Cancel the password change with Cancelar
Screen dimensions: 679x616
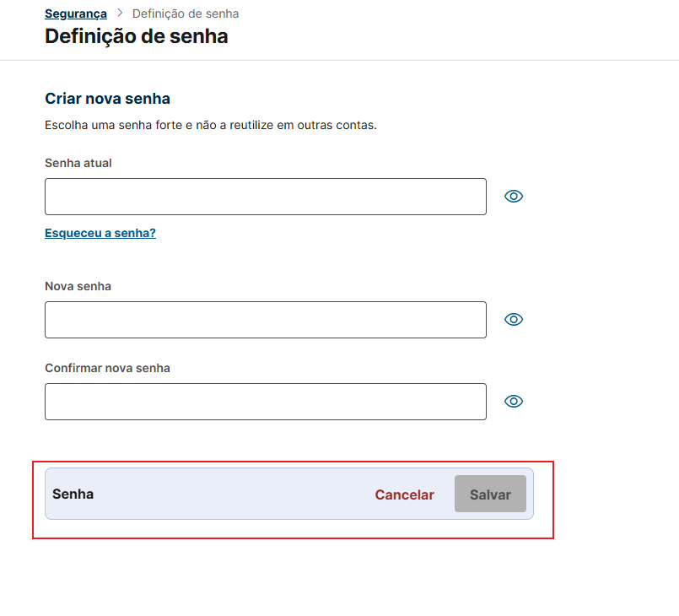pos(405,494)
